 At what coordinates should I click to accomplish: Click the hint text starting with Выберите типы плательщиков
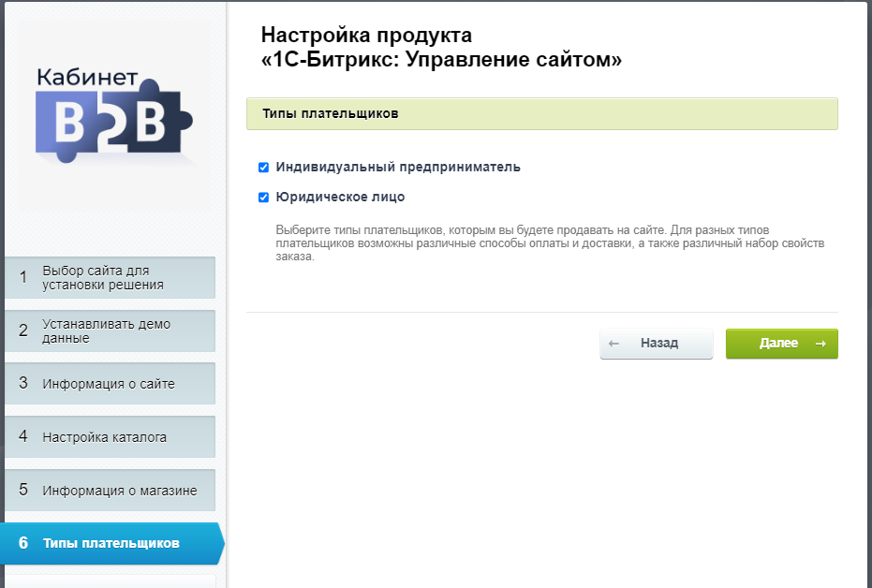(x=550, y=243)
